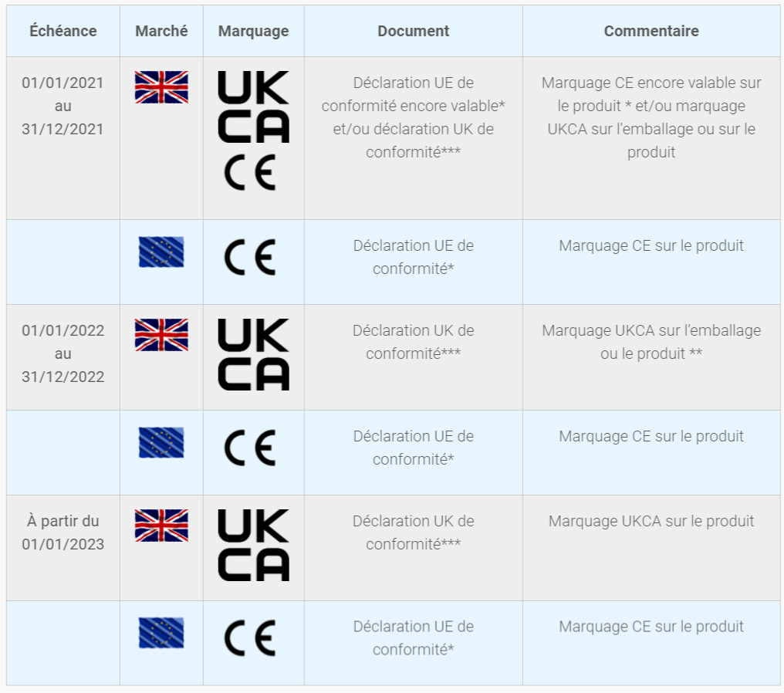Click the CE mark directly below the first UKCA logo
The image size is (784, 693).
pos(250,173)
